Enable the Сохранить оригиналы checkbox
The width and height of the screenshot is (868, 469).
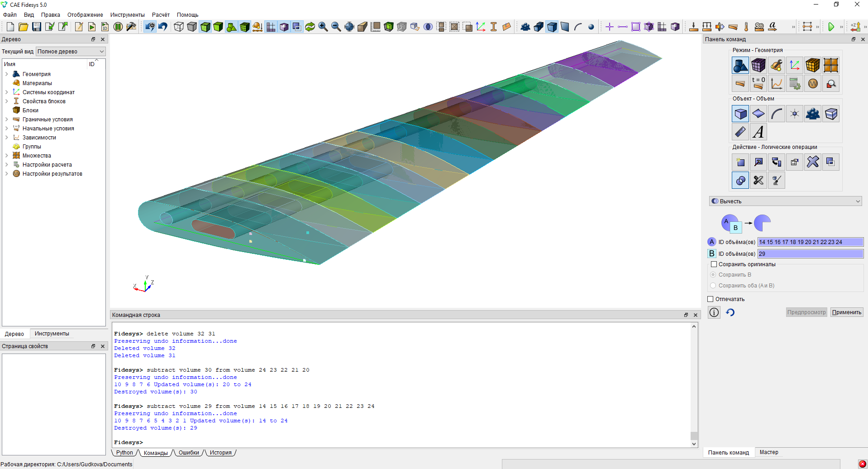pyautogui.click(x=714, y=264)
